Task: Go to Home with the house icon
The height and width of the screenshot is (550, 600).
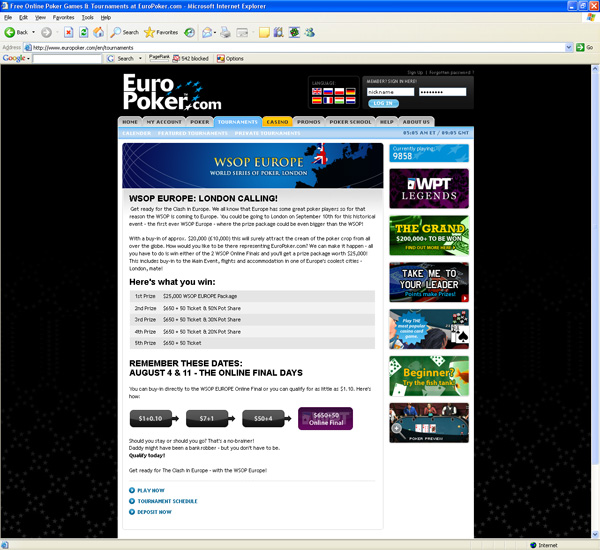Action: click(x=99, y=33)
